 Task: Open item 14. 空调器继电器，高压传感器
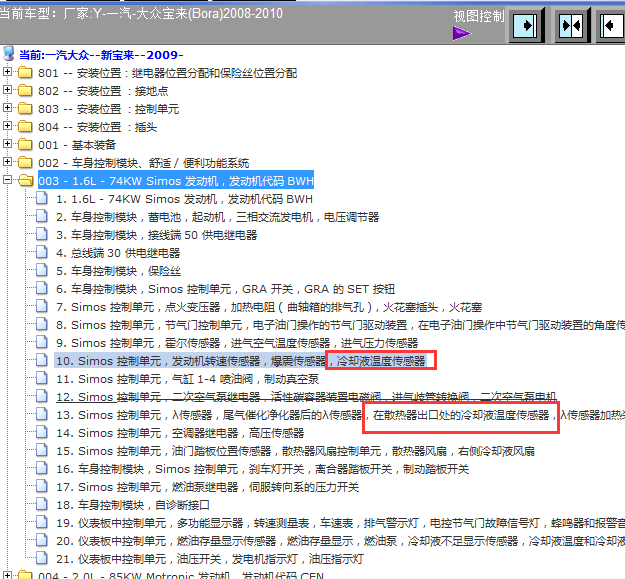(180, 433)
